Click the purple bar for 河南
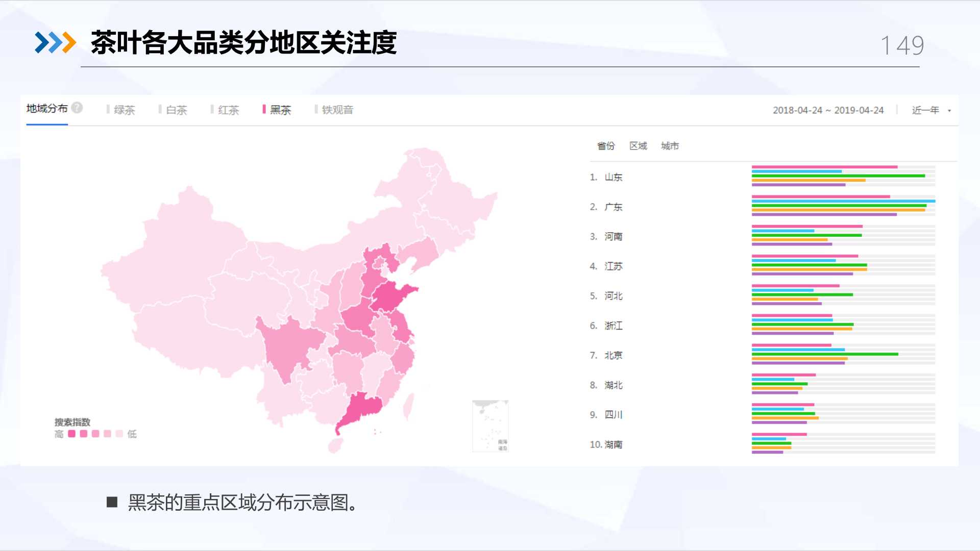This screenshot has height=551, width=980. [792, 244]
